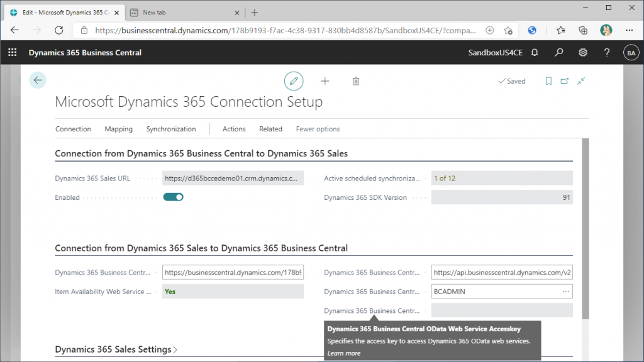Click the Dynamics 365 Sales URL field

pyautogui.click(x=233, y=178)
